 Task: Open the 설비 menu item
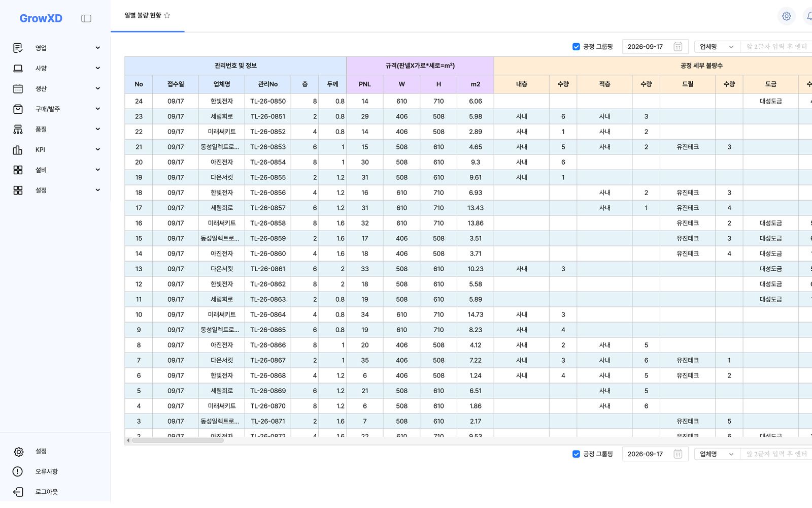click(x=56, y=170)
